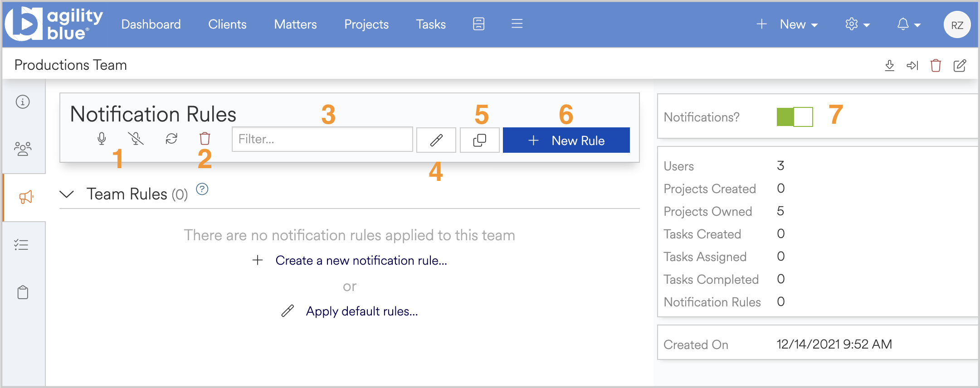Screen dimensions: 980x388
Task: Open the New dropdown menu
Action: point(787,24)
